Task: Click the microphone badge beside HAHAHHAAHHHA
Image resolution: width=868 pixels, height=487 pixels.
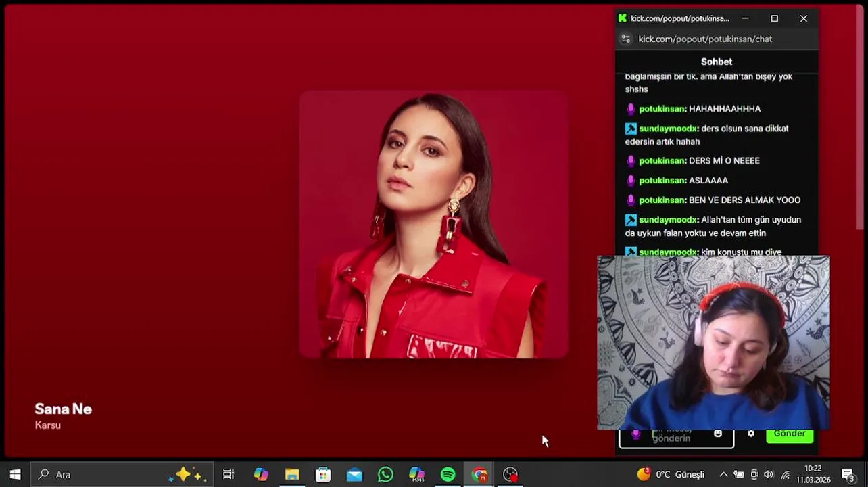Action: 631,108
